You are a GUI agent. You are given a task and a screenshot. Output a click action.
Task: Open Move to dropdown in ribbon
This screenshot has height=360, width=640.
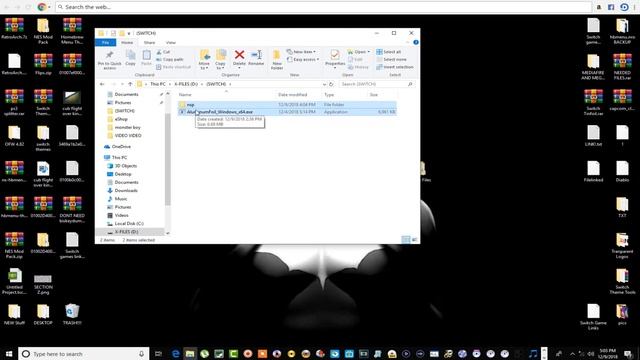[x=204, y=60]
